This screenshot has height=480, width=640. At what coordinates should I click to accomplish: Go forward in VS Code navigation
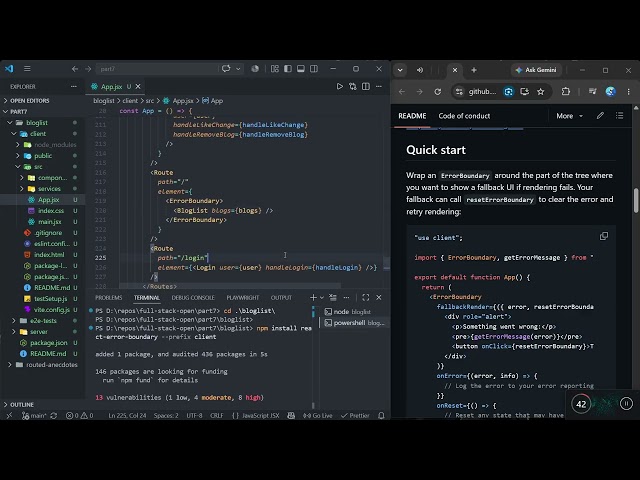[88, 69]
